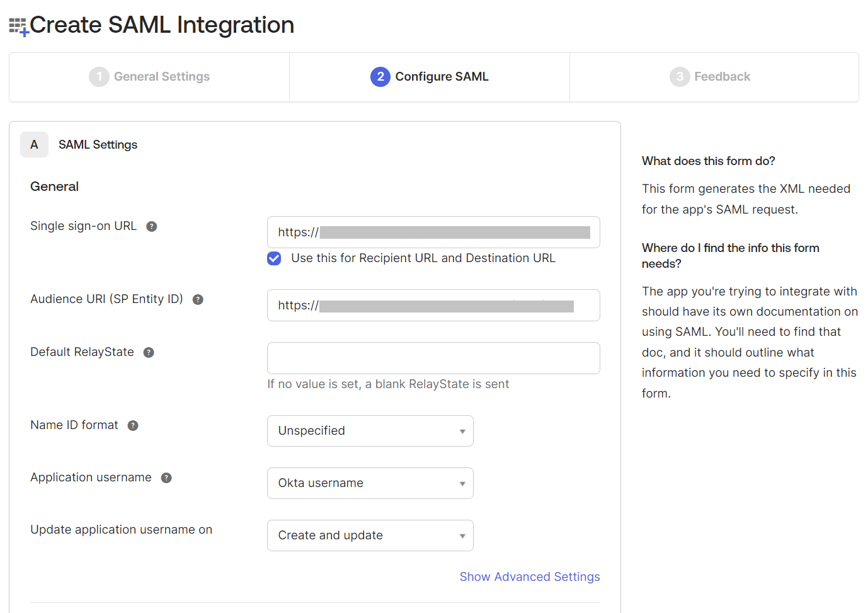Screen dimensions: 868x613
Task: Click the section A badge for SAML Settings
Action: point(34,145)
